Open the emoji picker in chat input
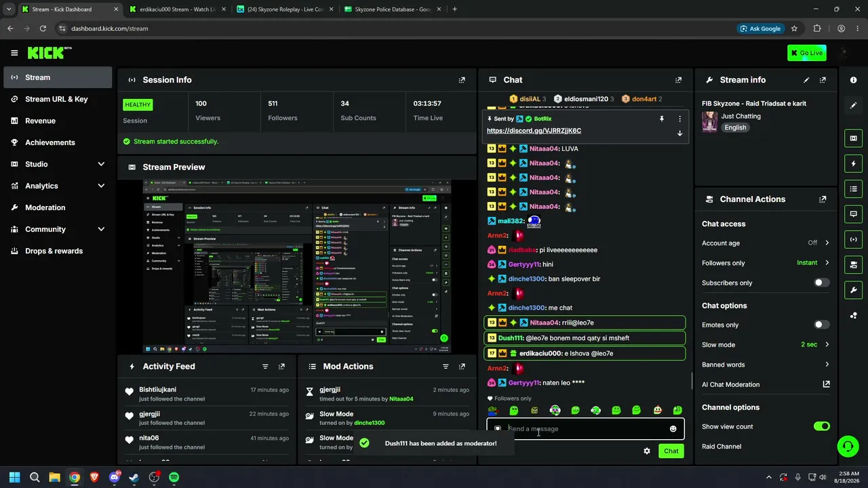Viewport: 868px width, 488px height. click(673, 429)
